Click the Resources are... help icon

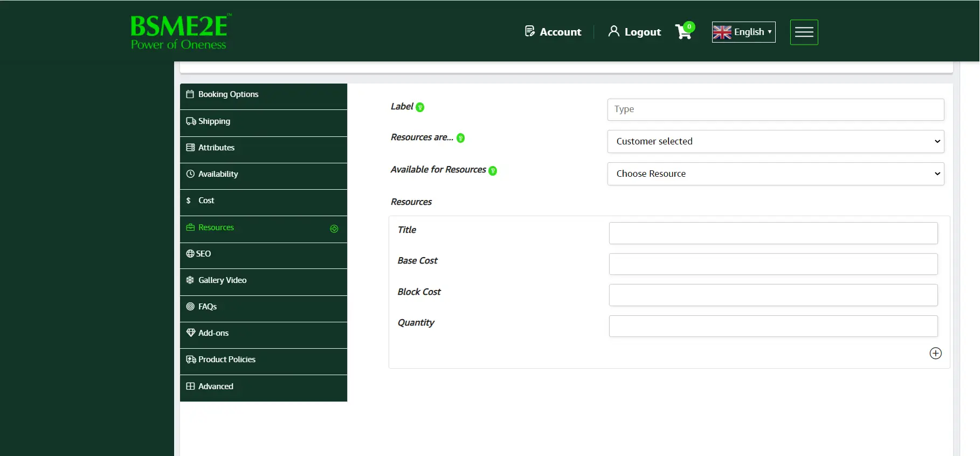[460, 138]
